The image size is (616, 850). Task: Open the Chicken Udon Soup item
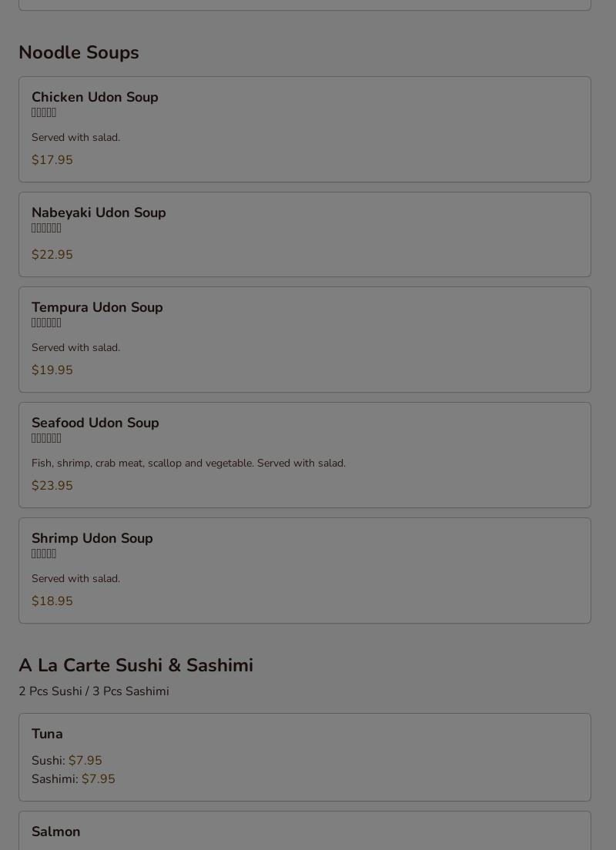[x=95, y=98]
